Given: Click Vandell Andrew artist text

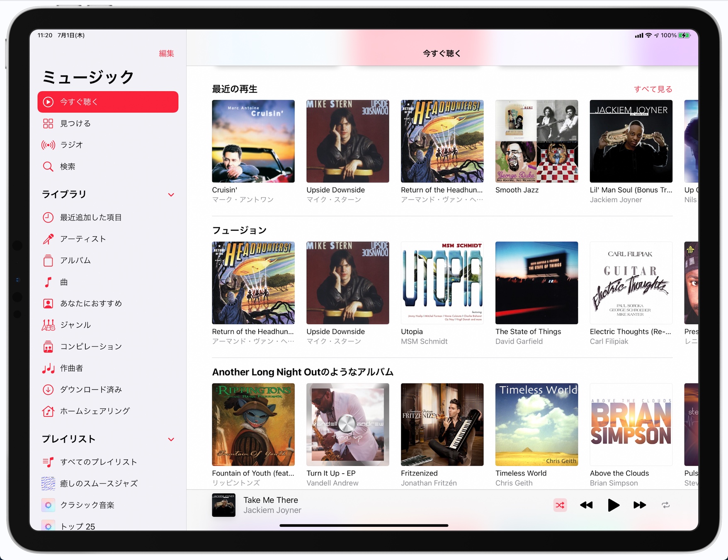Looking at the screenshot, I should [x=332, y=483].
